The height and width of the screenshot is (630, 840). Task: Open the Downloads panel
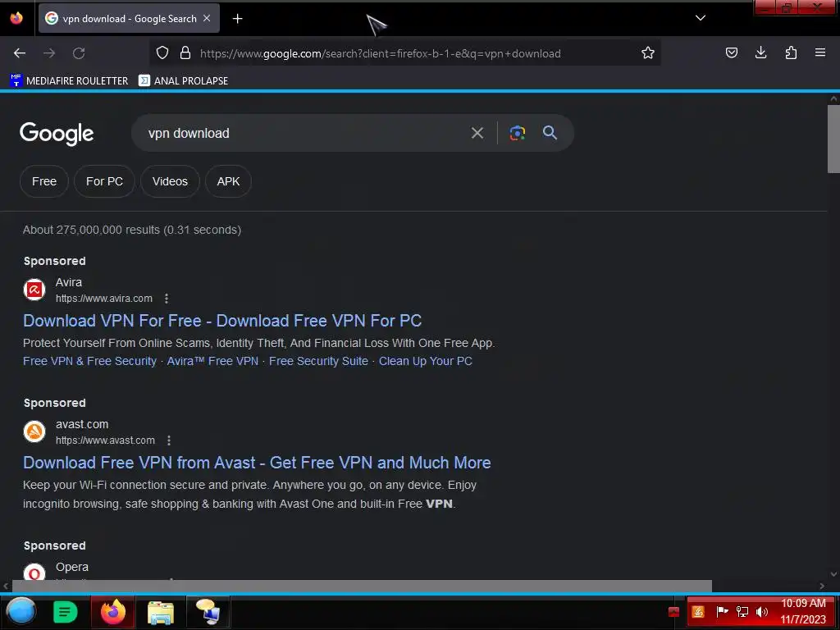pyautogui.click(x=760, y=52)
